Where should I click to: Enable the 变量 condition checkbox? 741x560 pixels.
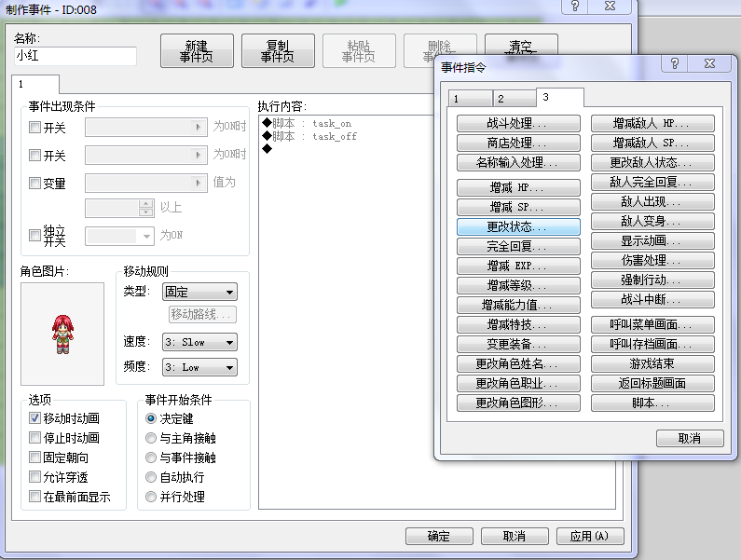coord(34,183)
